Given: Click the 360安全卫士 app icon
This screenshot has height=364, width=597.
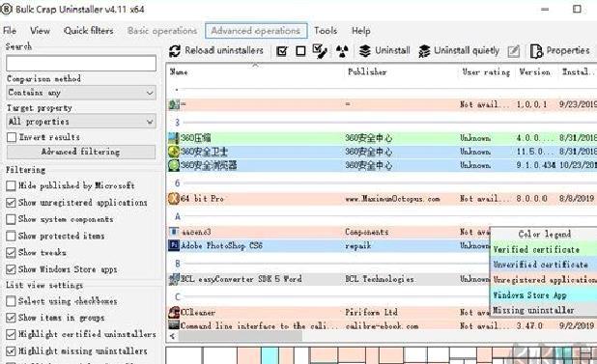Looking at the screenshot, I should click(174, 152).
